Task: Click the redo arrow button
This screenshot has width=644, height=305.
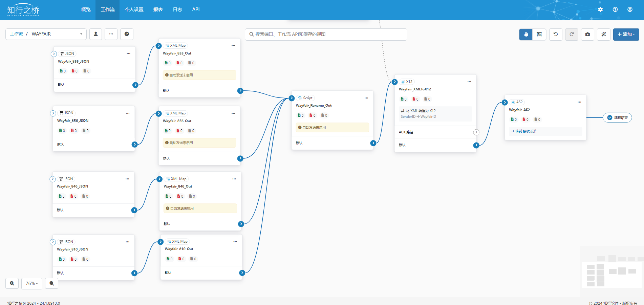Action: click(x=572, y=34)
